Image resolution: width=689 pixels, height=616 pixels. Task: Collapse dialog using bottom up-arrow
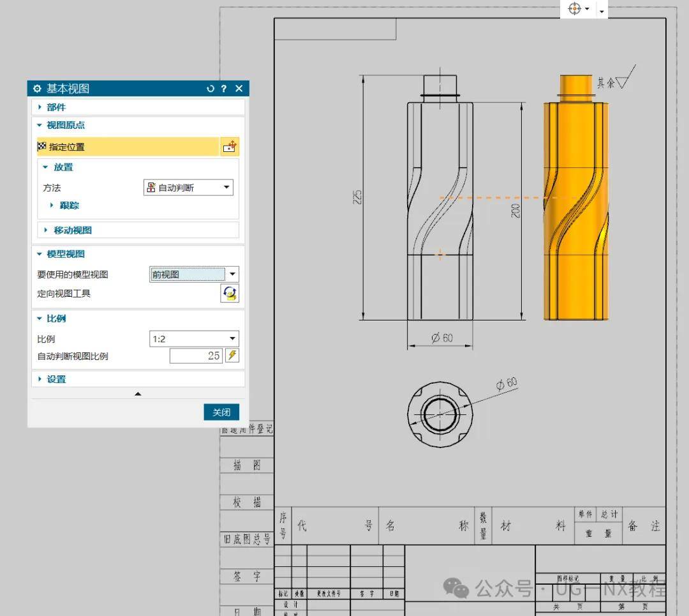point(138,394)
